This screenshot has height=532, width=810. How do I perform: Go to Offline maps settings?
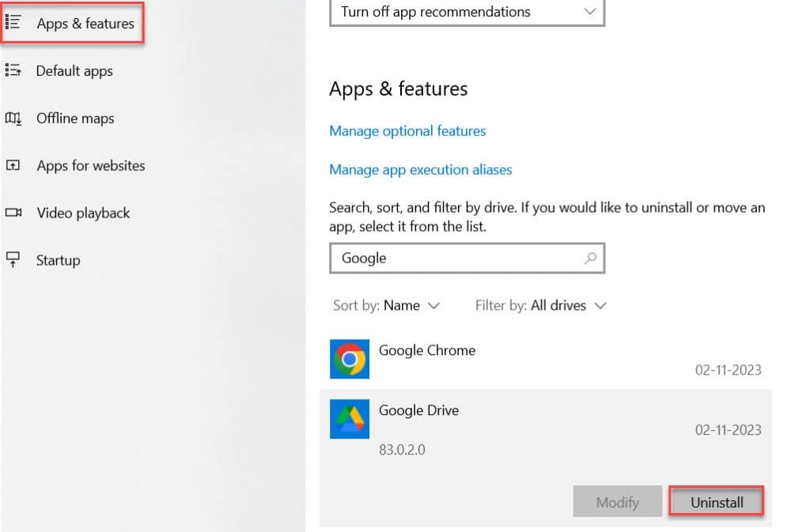point(75,118)
